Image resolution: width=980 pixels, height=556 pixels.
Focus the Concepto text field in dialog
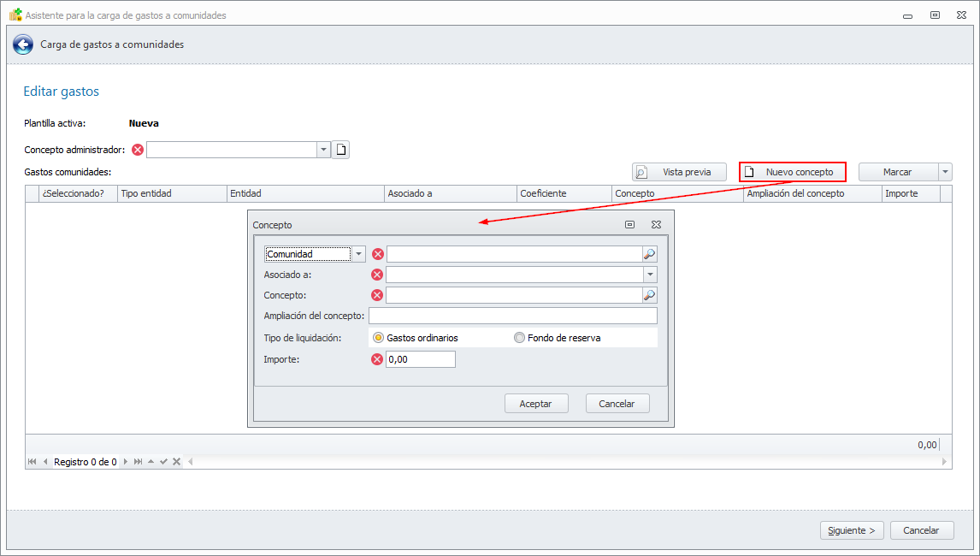click(x=515, y=295)
